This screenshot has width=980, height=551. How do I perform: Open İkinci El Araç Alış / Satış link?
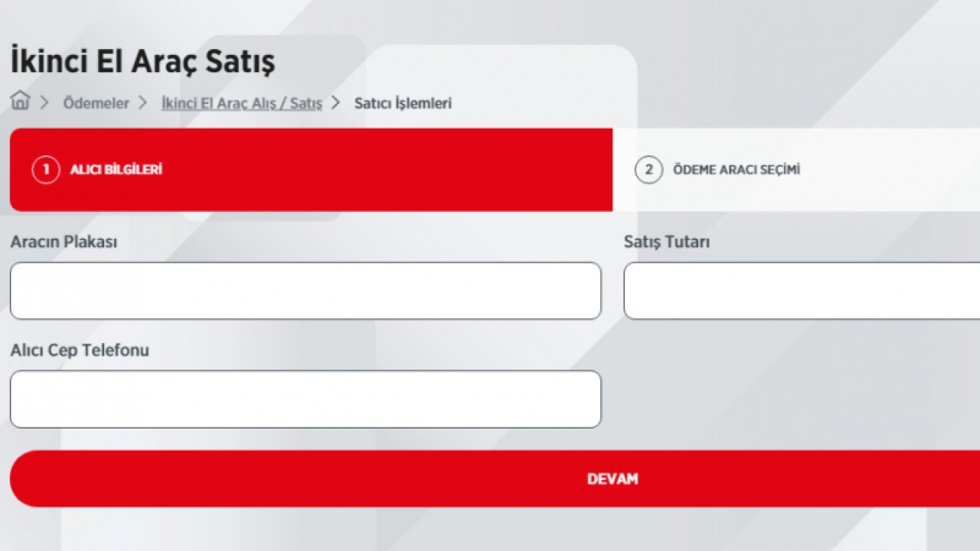pyautogui.click(x=241, y=103)
